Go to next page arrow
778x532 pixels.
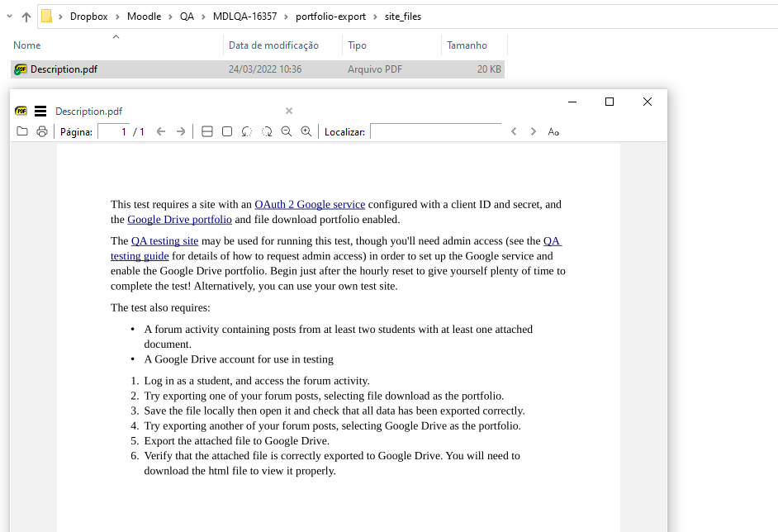(181, 131)
